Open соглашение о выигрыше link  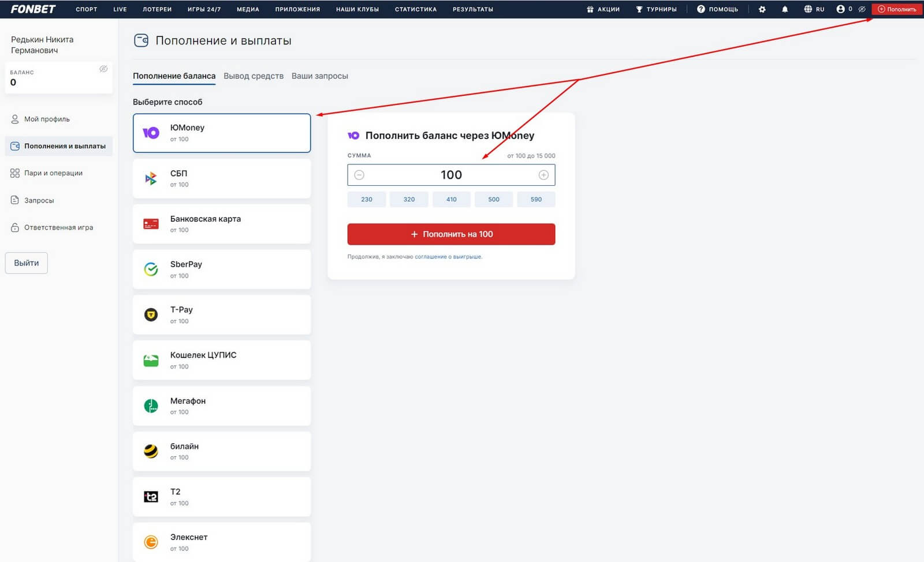448,257
